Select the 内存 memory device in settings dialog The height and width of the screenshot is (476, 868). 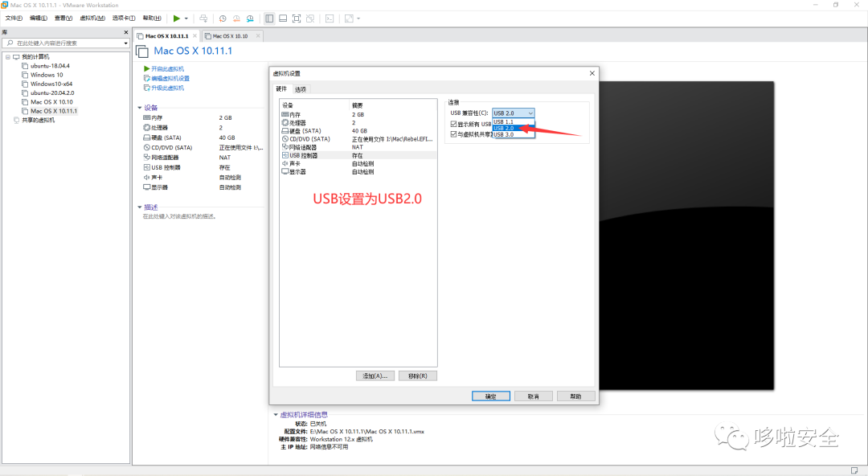pos(358,115)
